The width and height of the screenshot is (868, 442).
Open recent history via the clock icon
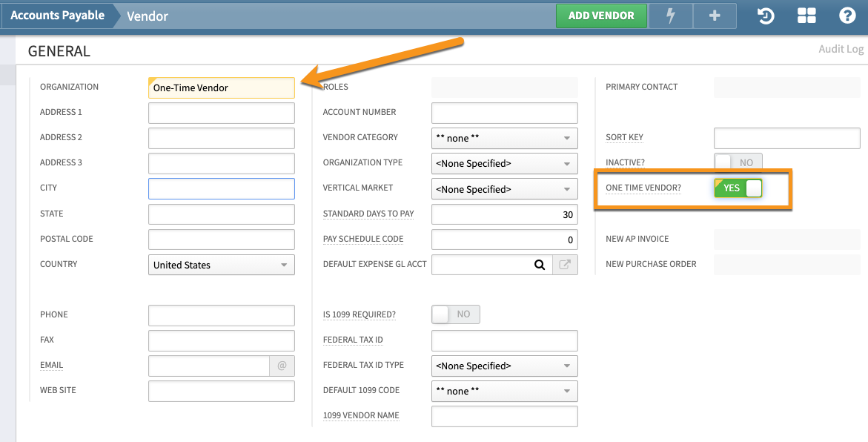click(764, 15)
